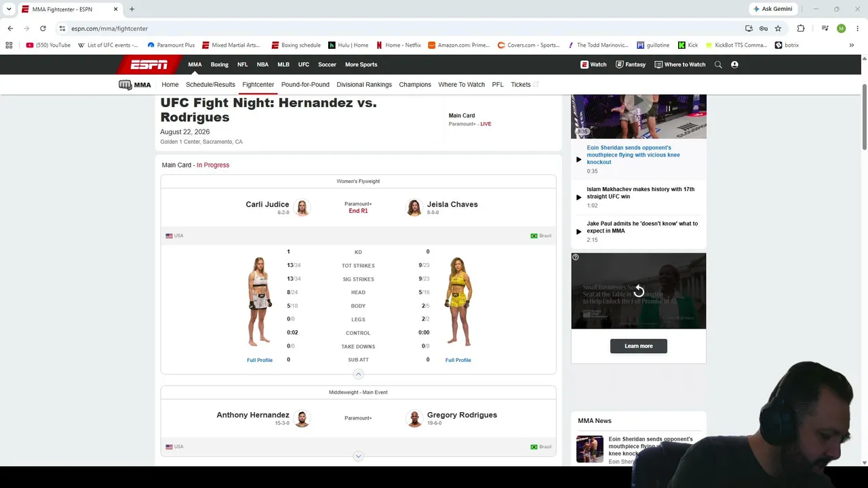Open the Chrome profile avatar
The height and width of the screenshot is (488, 868).
pos(842,28)
